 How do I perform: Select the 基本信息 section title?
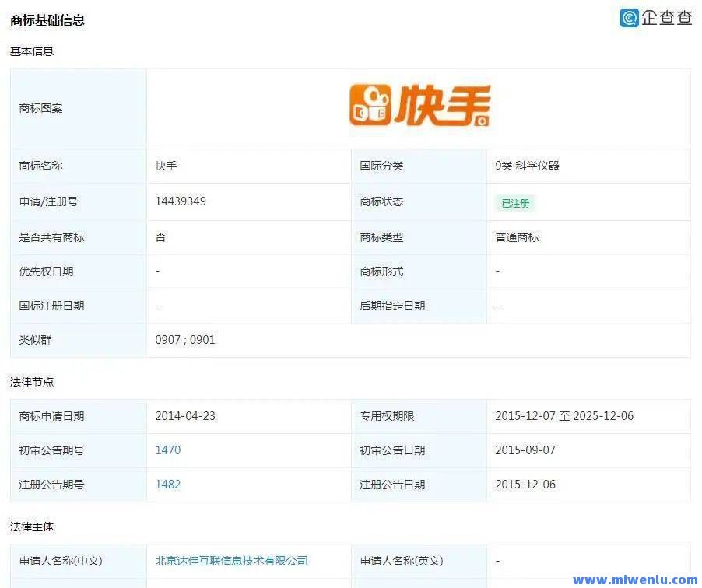pyautogui.click(x=32, y=51)
